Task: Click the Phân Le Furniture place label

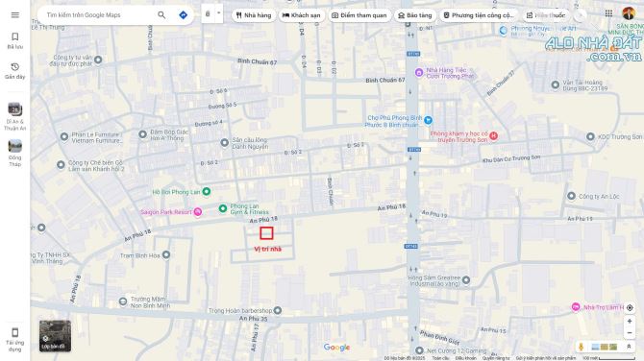Action: tap(96, 137)
